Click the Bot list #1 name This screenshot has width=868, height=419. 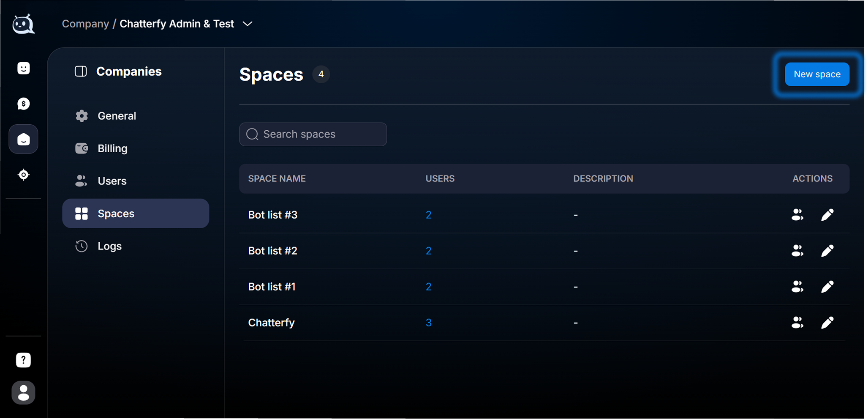tap(272, 287)
